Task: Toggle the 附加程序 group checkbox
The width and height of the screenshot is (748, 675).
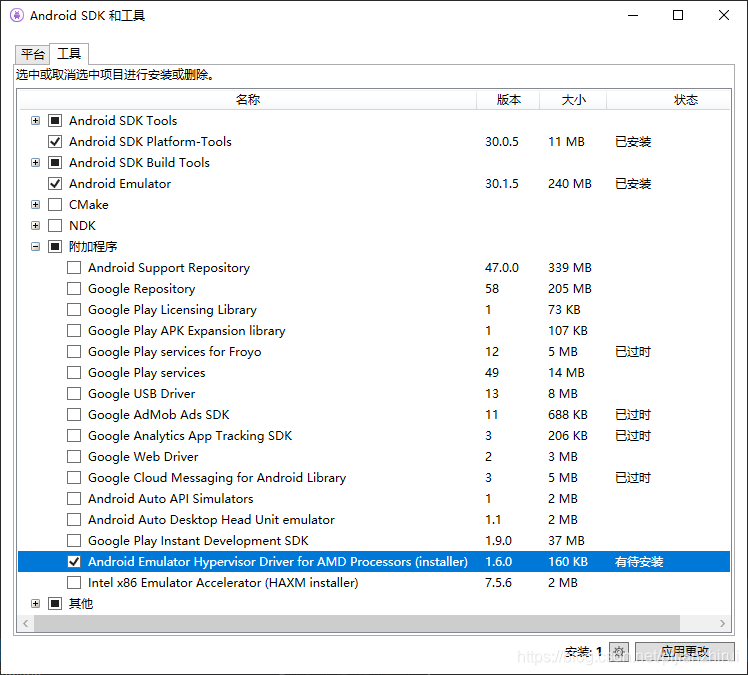Action: click(55, 247)
